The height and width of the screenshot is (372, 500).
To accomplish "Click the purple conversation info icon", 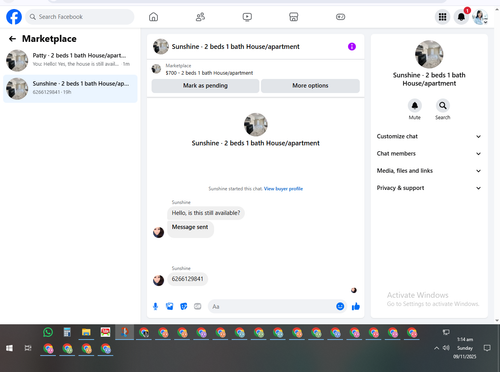I will (x=352, y=47).
